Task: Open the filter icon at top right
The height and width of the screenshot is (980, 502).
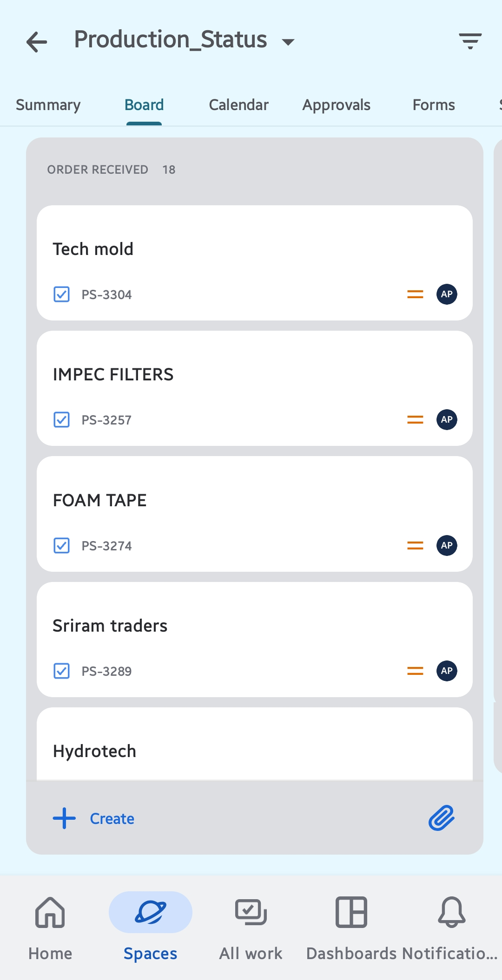Action: (x=470, y=41)
